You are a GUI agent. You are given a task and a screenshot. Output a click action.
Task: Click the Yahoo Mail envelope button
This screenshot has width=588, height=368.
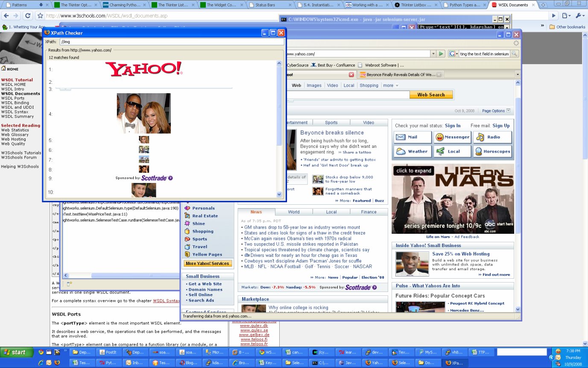tap(412, 137)
